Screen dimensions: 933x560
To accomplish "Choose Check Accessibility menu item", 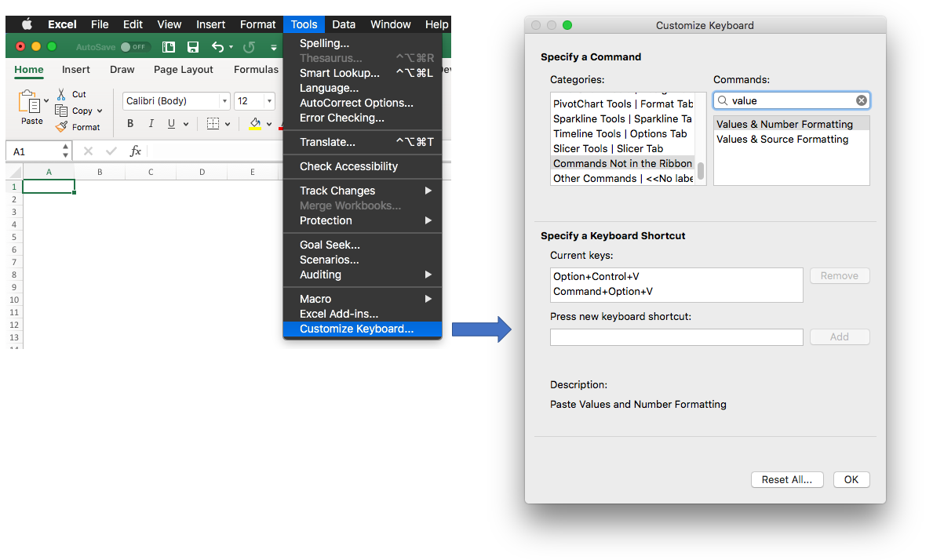I will (363, 166).
